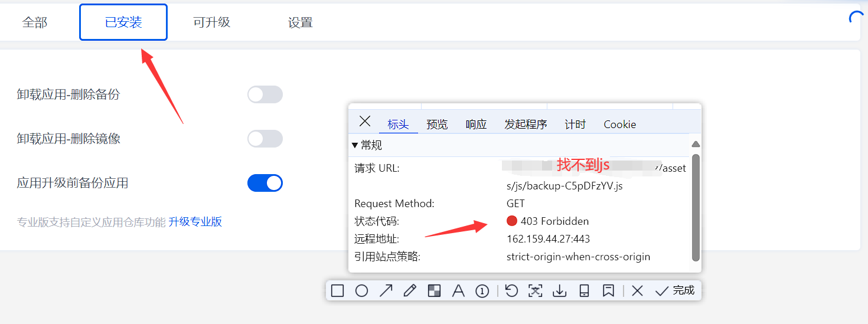This screenshot has width=868, height=324.
Task: Select the text annotation tool
Action: pyautogui.click(x=458, y=290)
